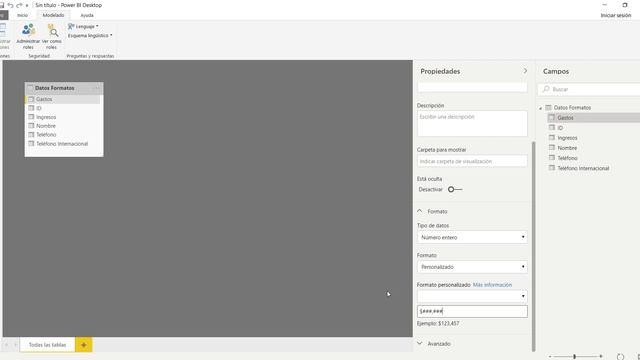Viewport: 640px width, 360px height.
Task: Click the undo icon in title bar
Action: tap(11, 5)
